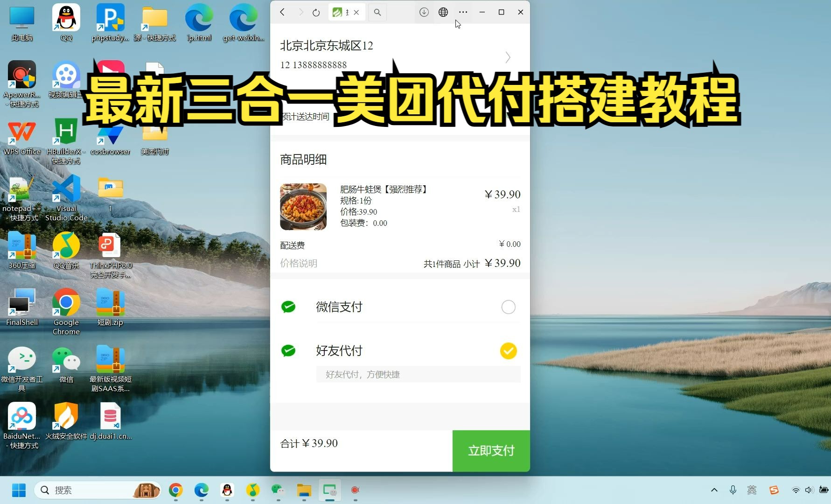Viewport: 831px width, 504px height.
Task: Click the 商品明细 heading
Action: (x=303, y=160)
